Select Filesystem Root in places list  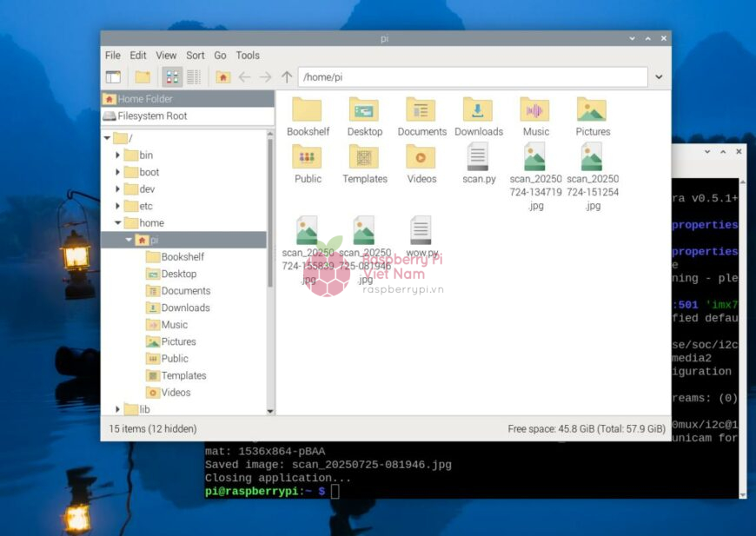tap(152, 116)
